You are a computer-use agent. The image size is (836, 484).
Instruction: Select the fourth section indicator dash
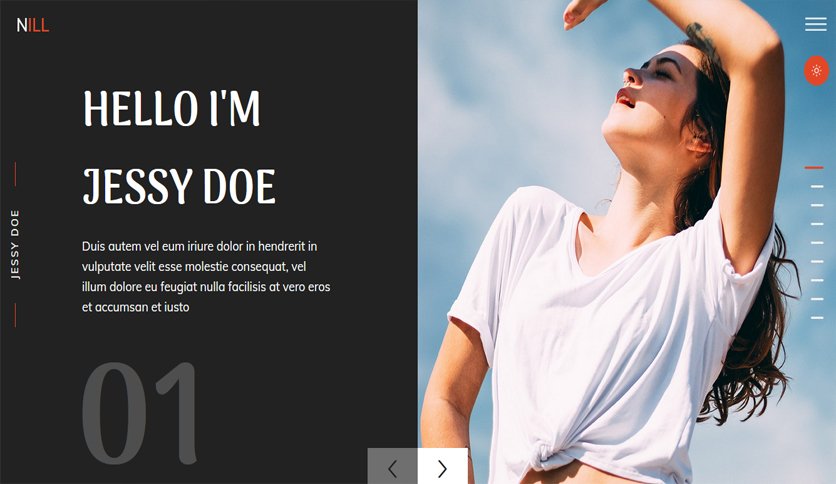(x=817, y=224)
